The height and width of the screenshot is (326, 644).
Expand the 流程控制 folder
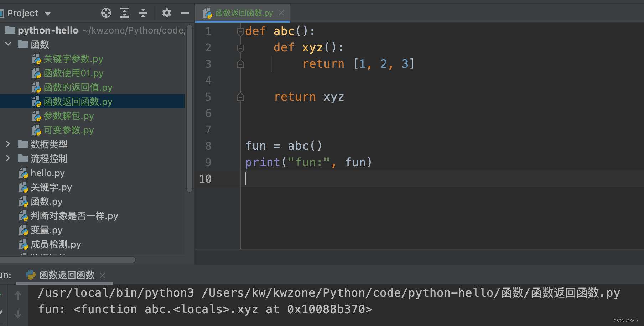pos(8,158)
